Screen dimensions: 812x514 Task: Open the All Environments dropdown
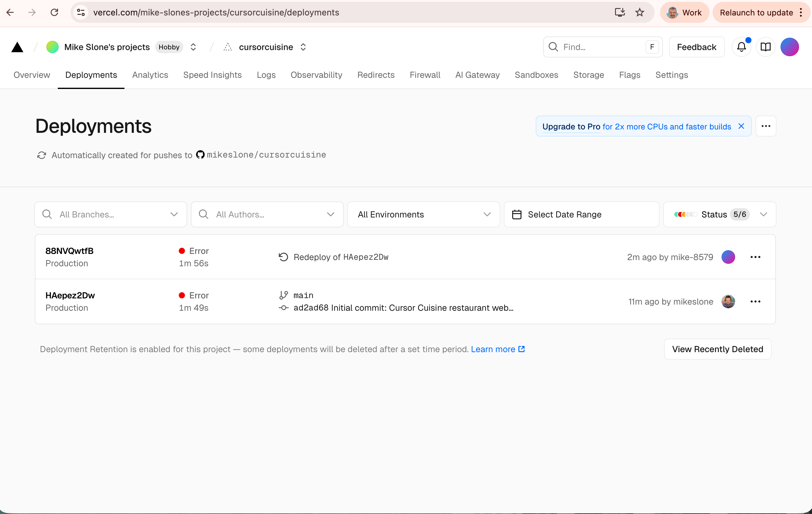click(423, 214)
